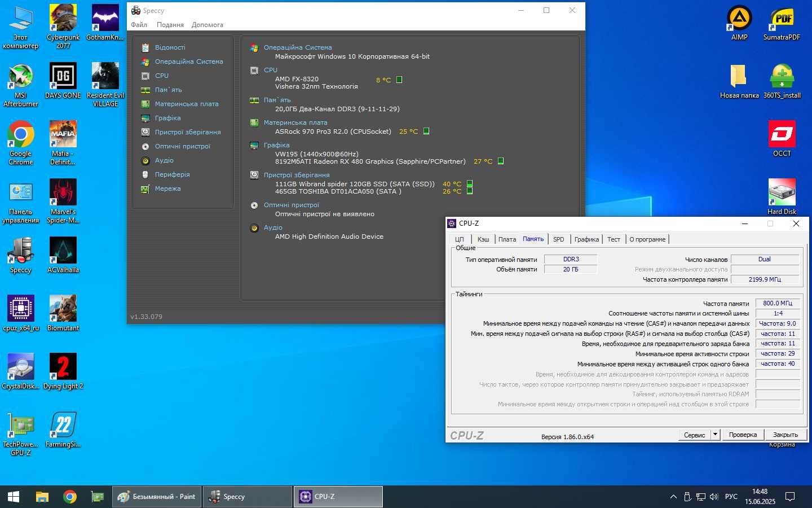Launch Google Chrome desktop shortcut

pyautogui.click(x=20, y=143)
